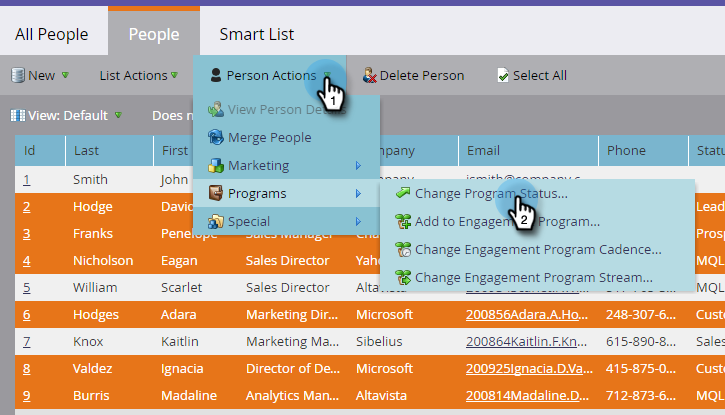Open person record ID 4 link
The height and width of the screenshot is (415, 725).
click(27, 260)
